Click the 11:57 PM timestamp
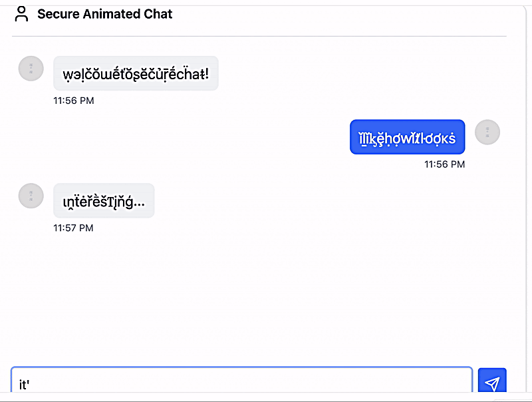 point(73,228)
